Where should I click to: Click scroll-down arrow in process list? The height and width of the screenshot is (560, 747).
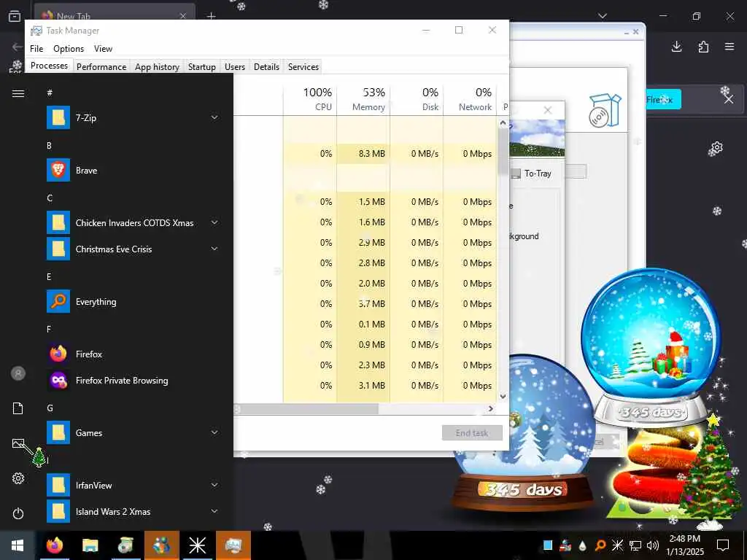pos(503,396)
